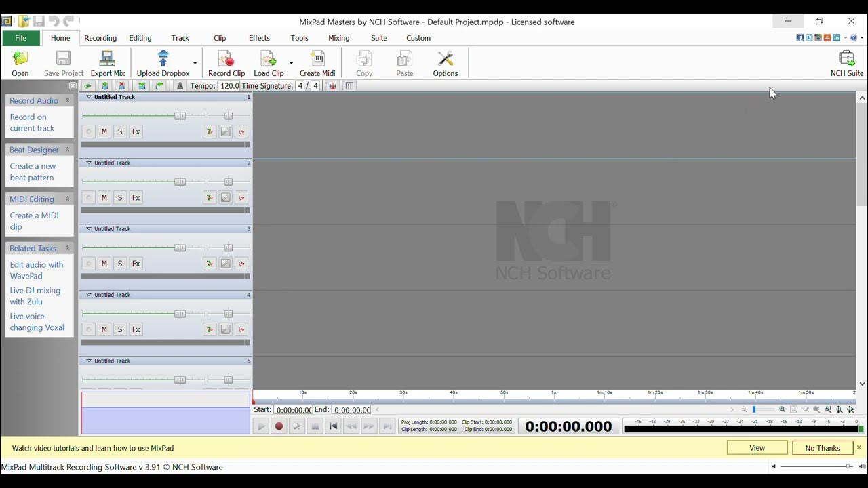Mute track 2

click(x=104, y=197)
